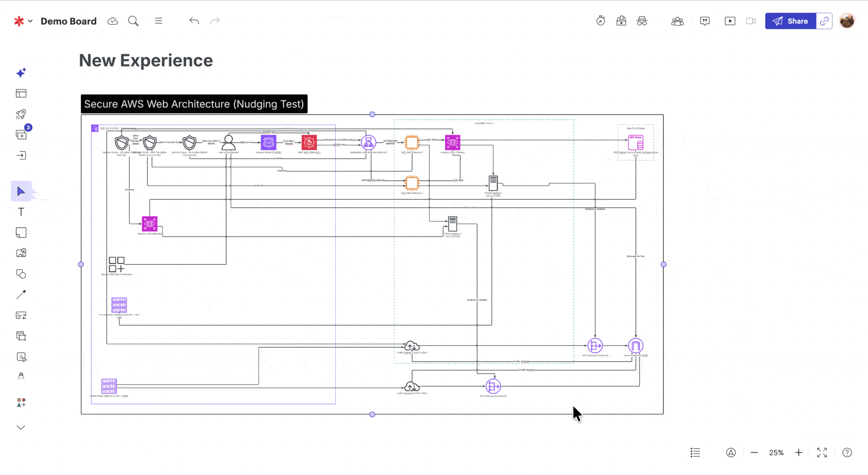
Task: Click the Demo Board title
Action: click(x=68, y=21)
